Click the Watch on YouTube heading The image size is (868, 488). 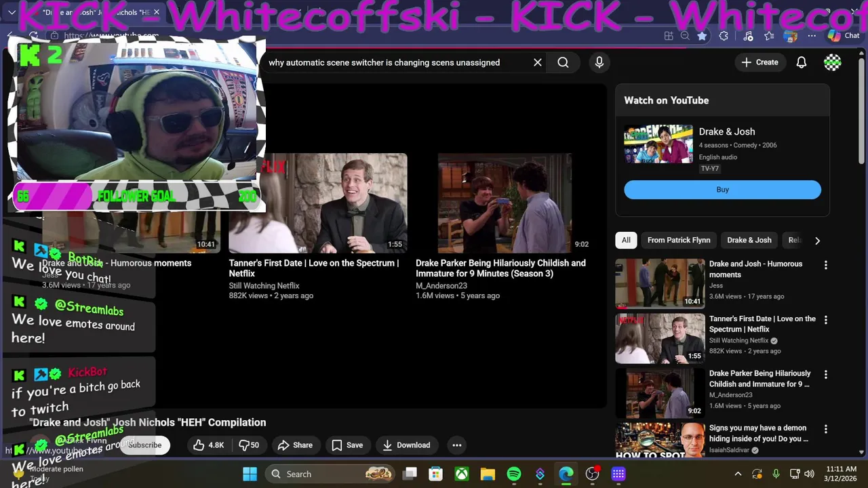[x=667, y=100]
